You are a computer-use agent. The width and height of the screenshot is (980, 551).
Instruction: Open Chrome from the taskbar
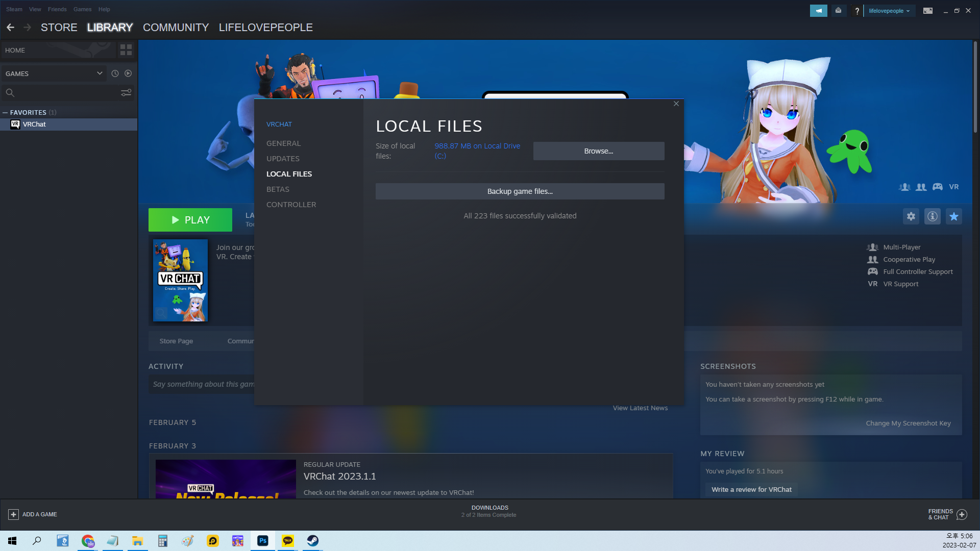tap(88, 541)
